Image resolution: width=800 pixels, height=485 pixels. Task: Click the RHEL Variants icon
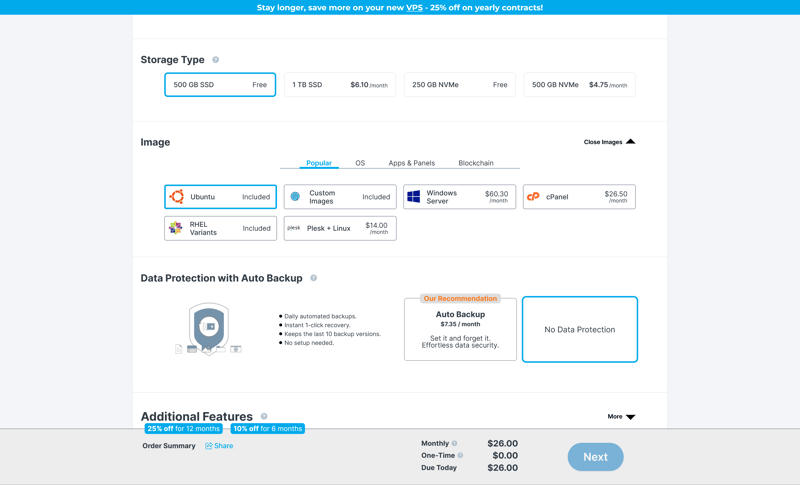(x=176, y=228)
